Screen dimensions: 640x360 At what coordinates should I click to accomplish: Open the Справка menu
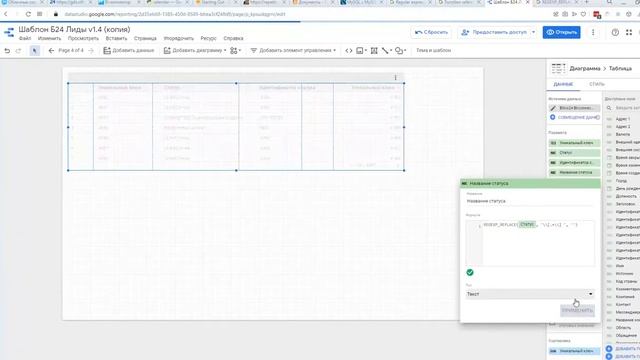[x=233, y=38]
